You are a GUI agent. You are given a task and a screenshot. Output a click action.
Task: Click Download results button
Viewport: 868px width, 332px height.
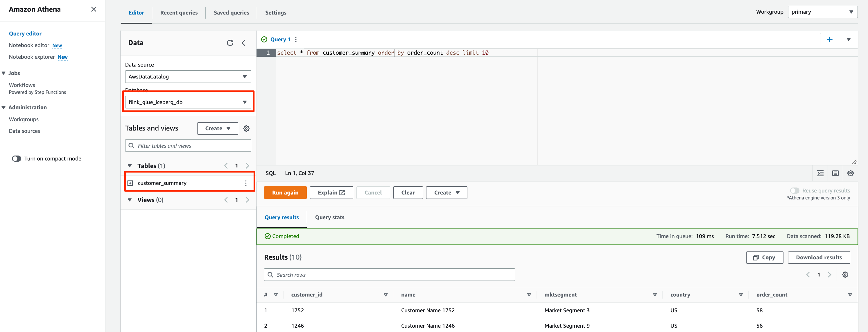click(818, 258)
